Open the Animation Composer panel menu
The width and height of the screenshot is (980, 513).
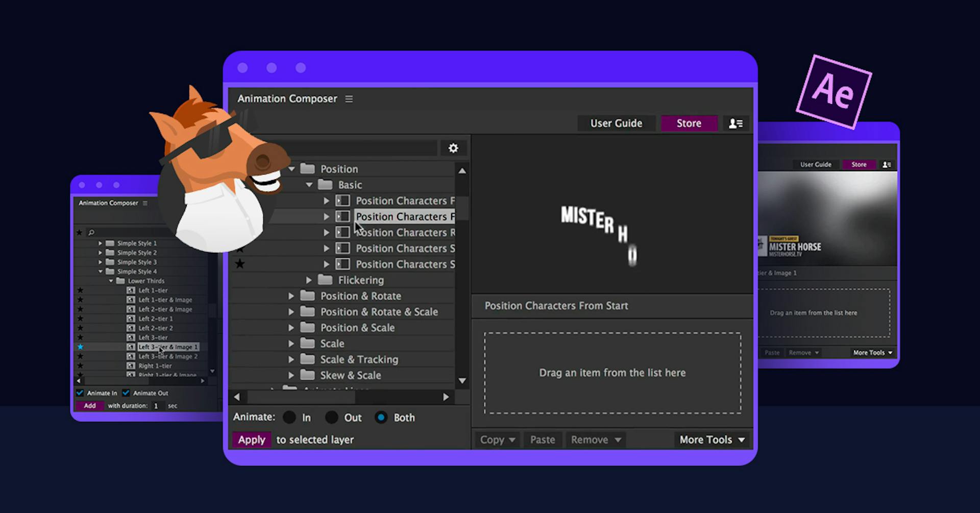pyautogui.click(x=349, y=99)
